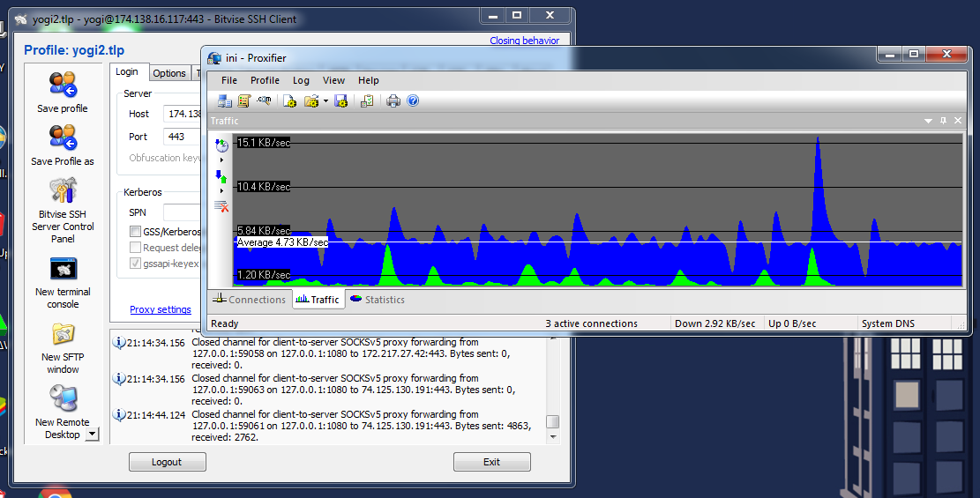Click the Logout button
Screen dimensions: 980x498
[x=167, y=462]
